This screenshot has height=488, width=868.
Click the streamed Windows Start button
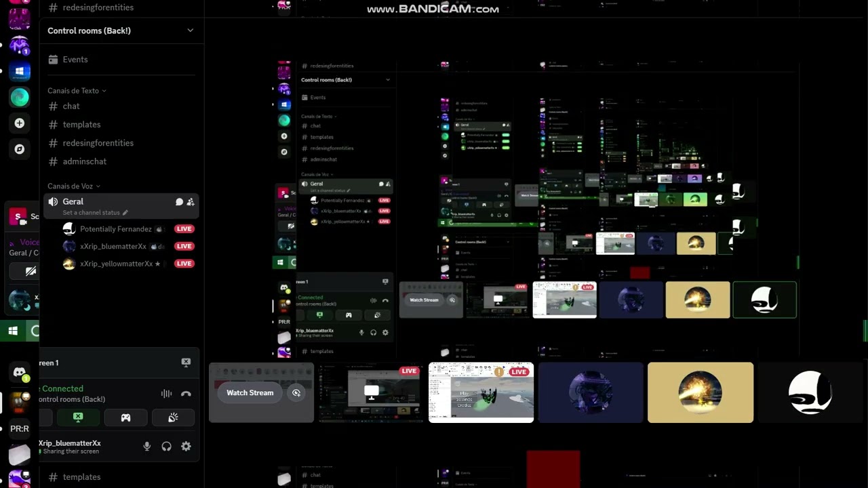(x=12, y=331)
